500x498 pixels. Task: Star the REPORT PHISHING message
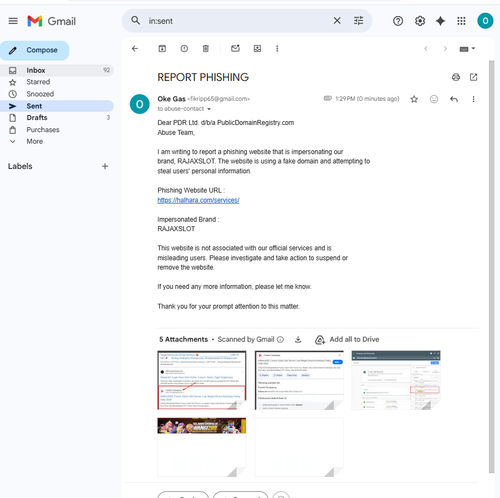click(x=414, y=99)
